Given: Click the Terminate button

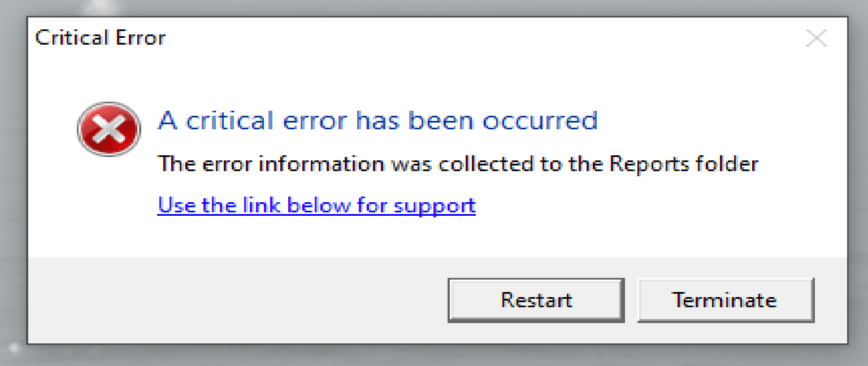Looking at the screenshot, I should pos(726,300).
